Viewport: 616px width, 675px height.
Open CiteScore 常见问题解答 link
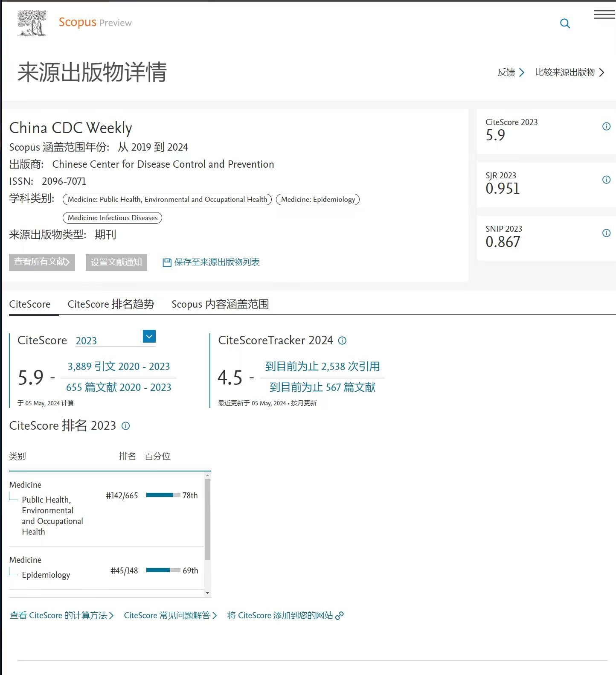point(170,615)
